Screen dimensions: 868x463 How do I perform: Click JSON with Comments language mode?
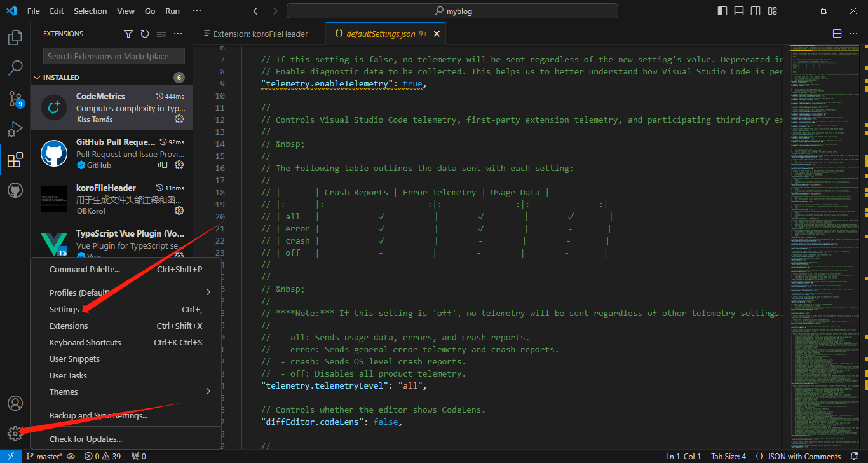(x=799, y=456)
